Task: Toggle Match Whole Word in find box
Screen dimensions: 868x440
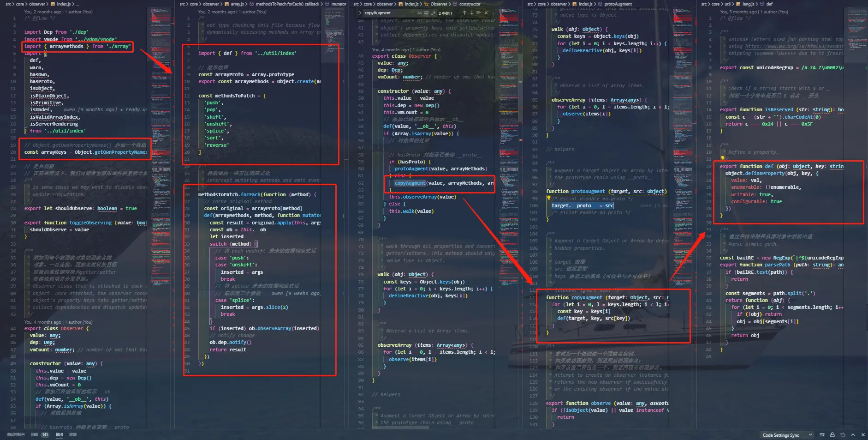Action: pyautogui.click(x=426, y=13)
